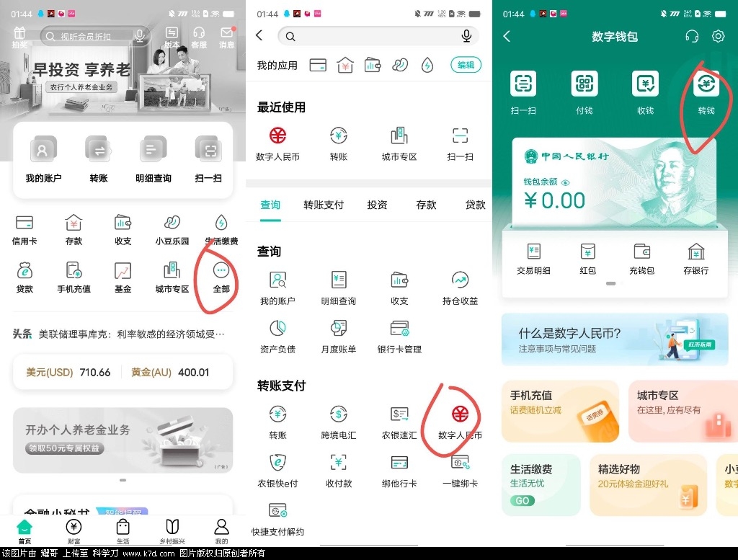
Task: Open the 开办个人养老金业务 promotion banner
Action: (x=123, y=440)
